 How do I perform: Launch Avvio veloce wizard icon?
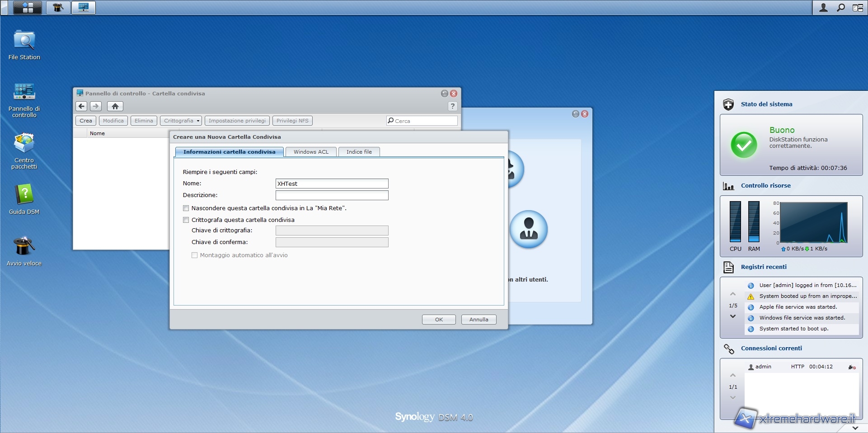pyautogui.click(x=24, y=247)
